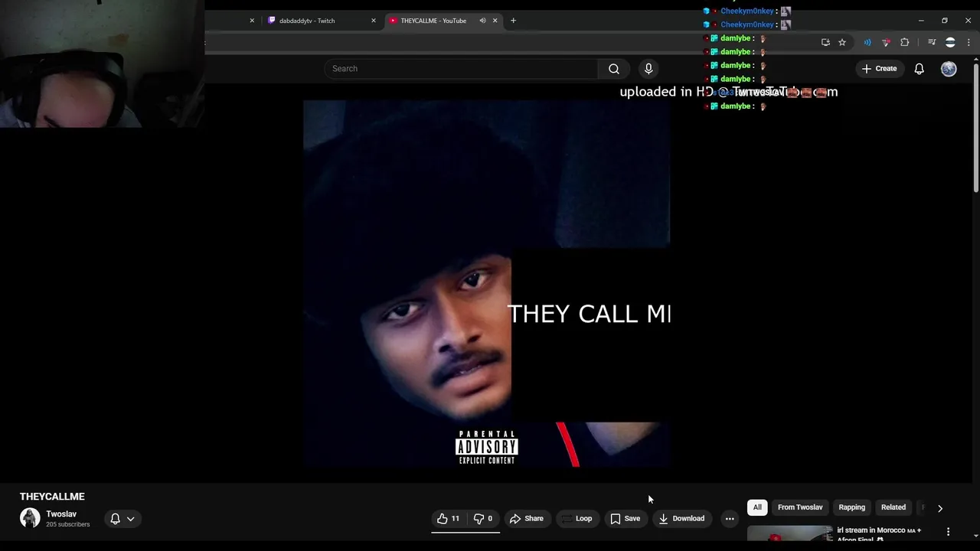
Task: Click the THEYCALLME video player
Action: coord(487,284)
